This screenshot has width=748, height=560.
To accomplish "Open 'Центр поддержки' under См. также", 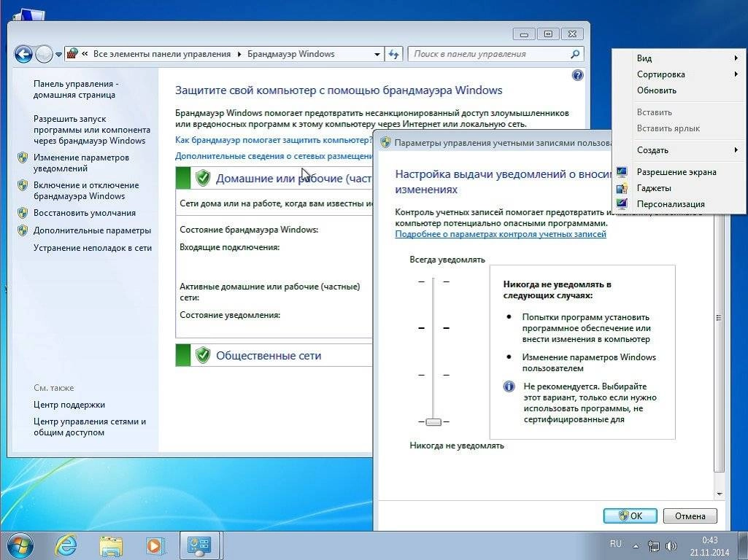I will [x=69, y=405].
